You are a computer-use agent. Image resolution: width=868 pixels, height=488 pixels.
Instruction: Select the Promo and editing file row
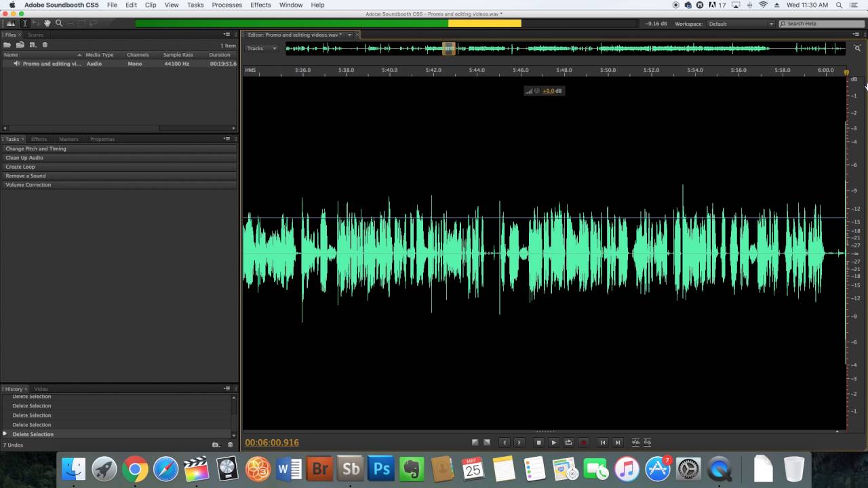pos(119,64)
